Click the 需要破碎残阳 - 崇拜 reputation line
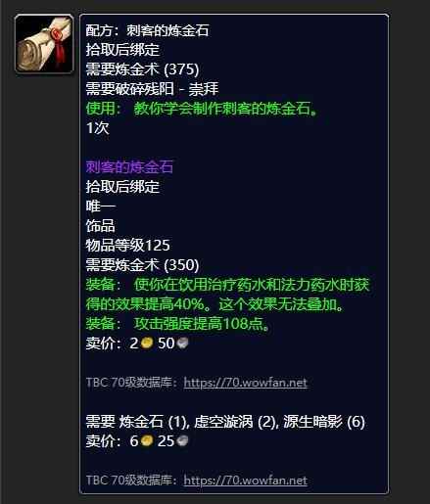 (152, 89)
